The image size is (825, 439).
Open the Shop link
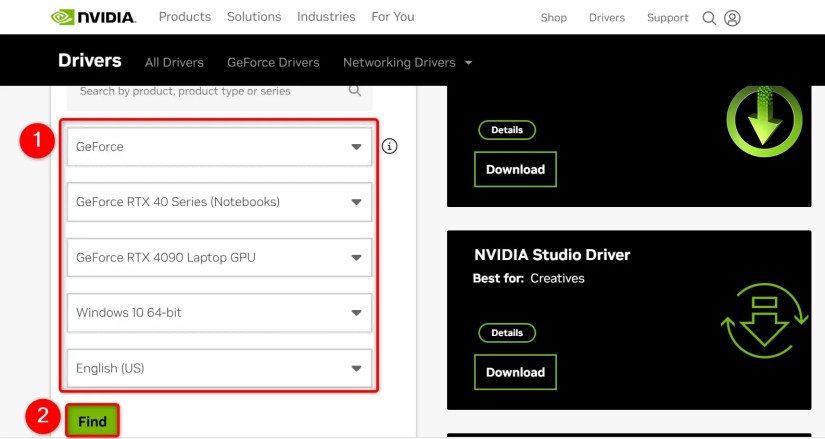coord(554,18)
